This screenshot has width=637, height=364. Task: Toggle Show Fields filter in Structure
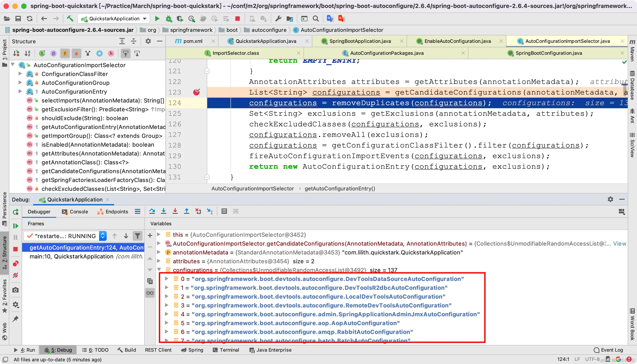tap(65, 53)
